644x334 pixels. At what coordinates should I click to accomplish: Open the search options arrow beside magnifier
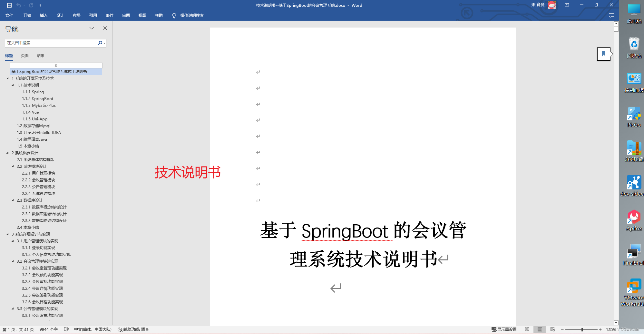104,43
